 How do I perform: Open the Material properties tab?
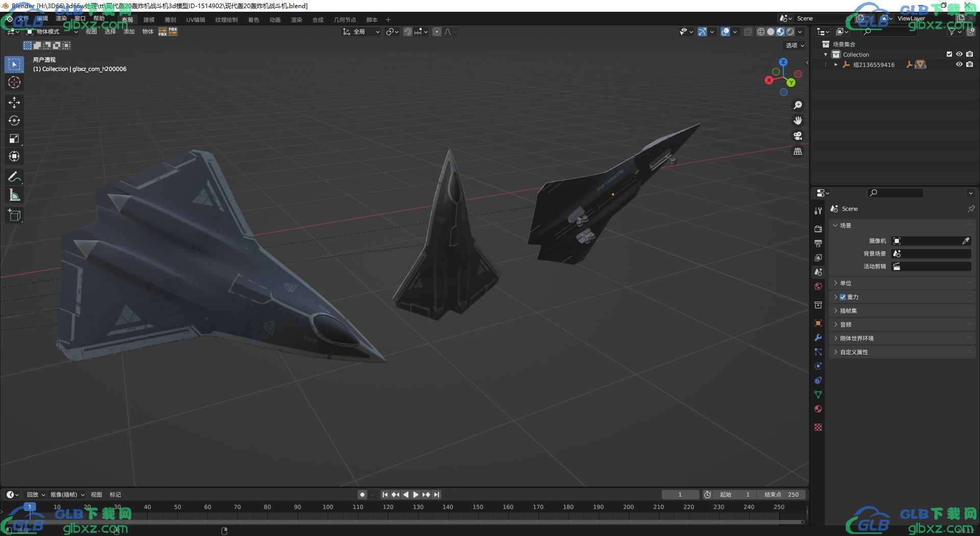pos(818,409)
